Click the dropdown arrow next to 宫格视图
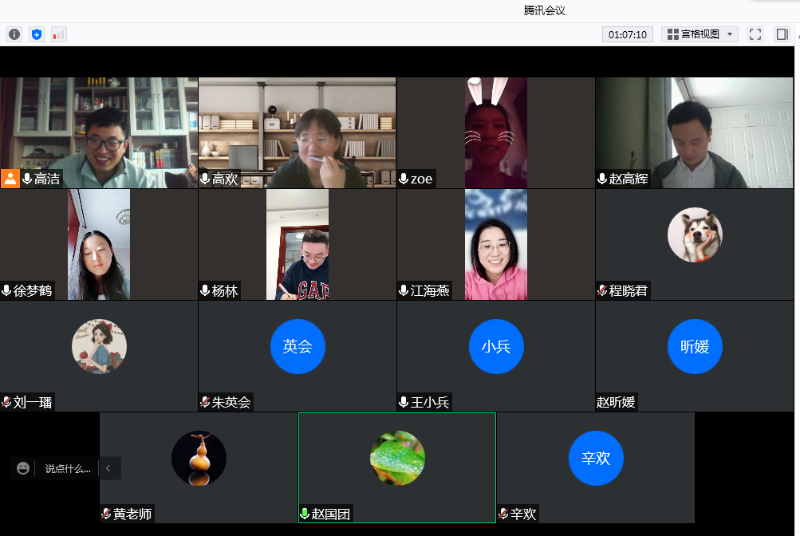This screenshot has width=800, height=536. [x=730, y=34]
